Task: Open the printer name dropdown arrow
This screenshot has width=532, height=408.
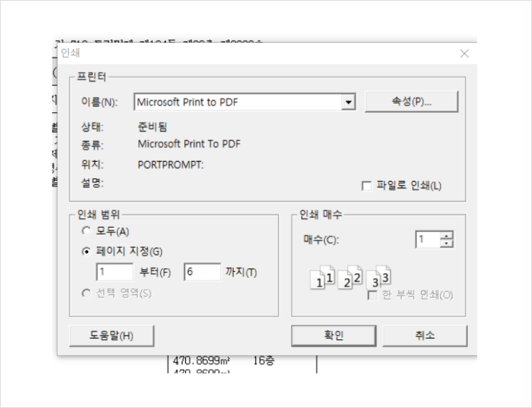Action: click(348, 102)
